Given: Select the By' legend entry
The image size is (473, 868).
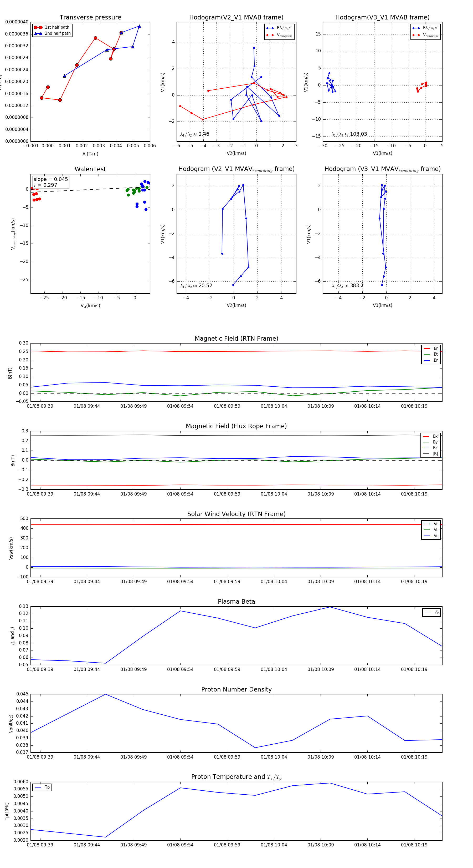Looking at the screenshot, I should point(431,442).
